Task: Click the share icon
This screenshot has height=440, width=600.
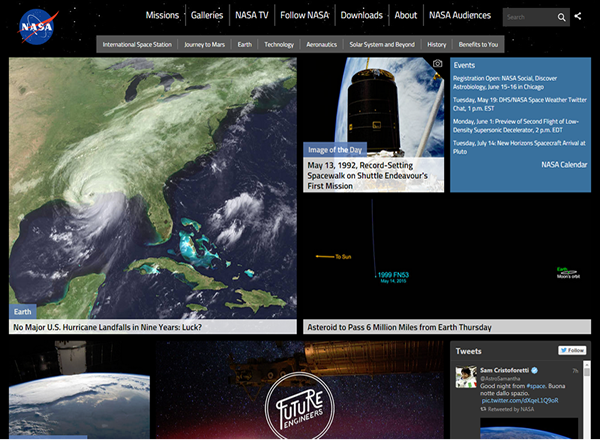Action: (x=578, y=16)
